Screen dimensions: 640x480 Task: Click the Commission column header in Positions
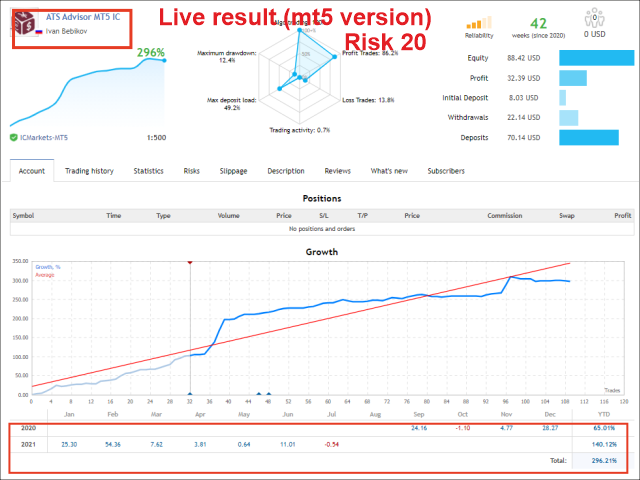[x=504, y=216]
